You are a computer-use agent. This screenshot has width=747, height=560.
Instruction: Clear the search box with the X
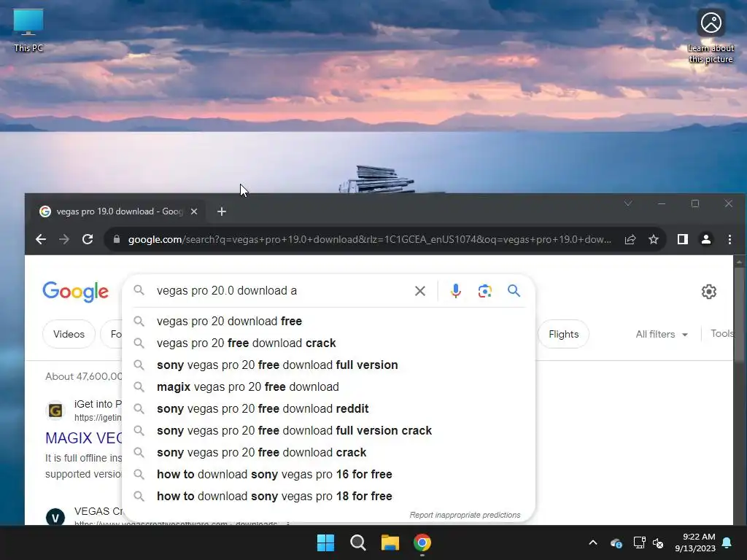click(419, 291)
